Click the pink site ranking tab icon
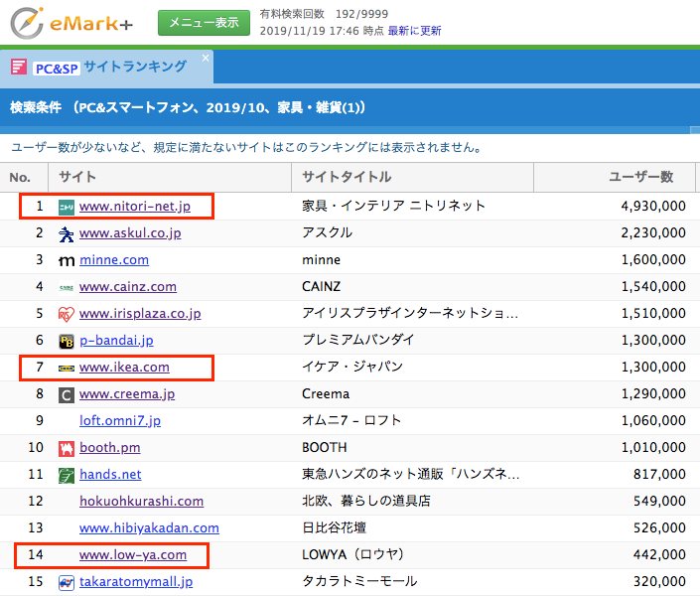Image resolution: width=700 pixels, height=596 pixels. point(19,67)
